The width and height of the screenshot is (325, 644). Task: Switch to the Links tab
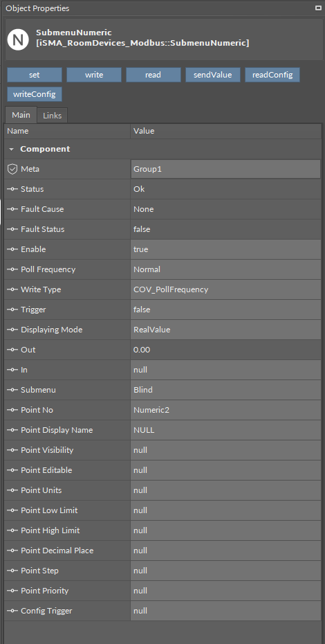click(53, 116)
